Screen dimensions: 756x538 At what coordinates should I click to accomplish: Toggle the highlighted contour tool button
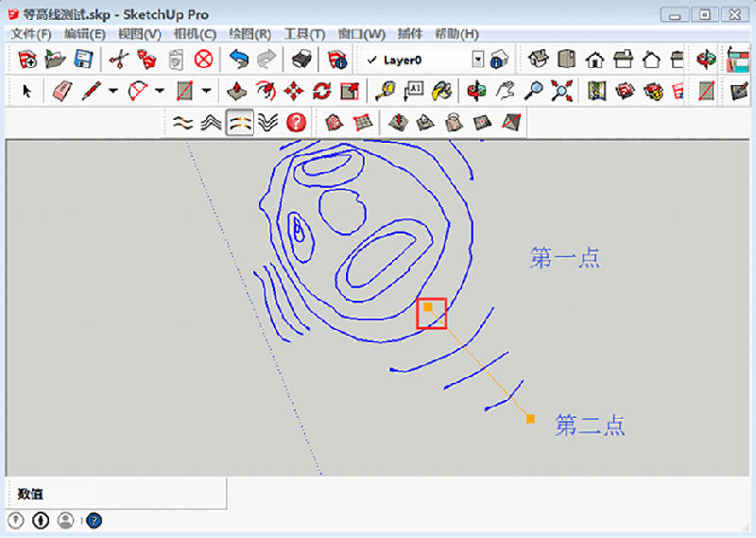(x=240, y=122)
